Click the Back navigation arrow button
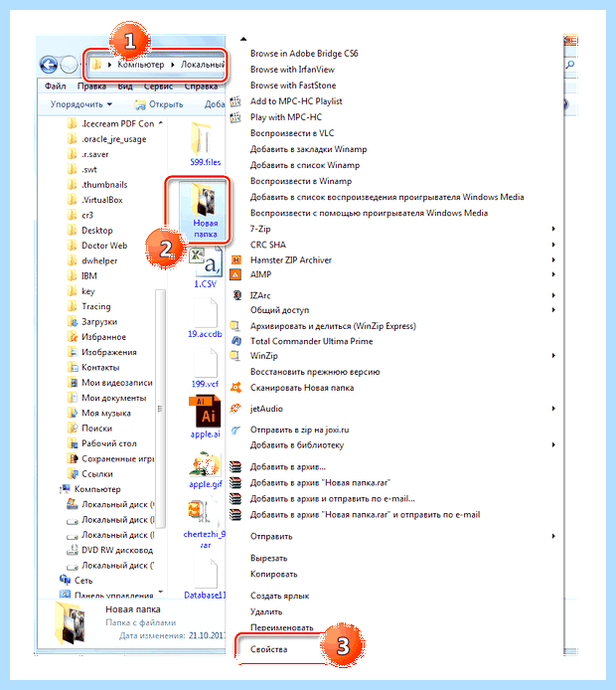This screenshot has width=616, height=690. (x=49, y=66)
